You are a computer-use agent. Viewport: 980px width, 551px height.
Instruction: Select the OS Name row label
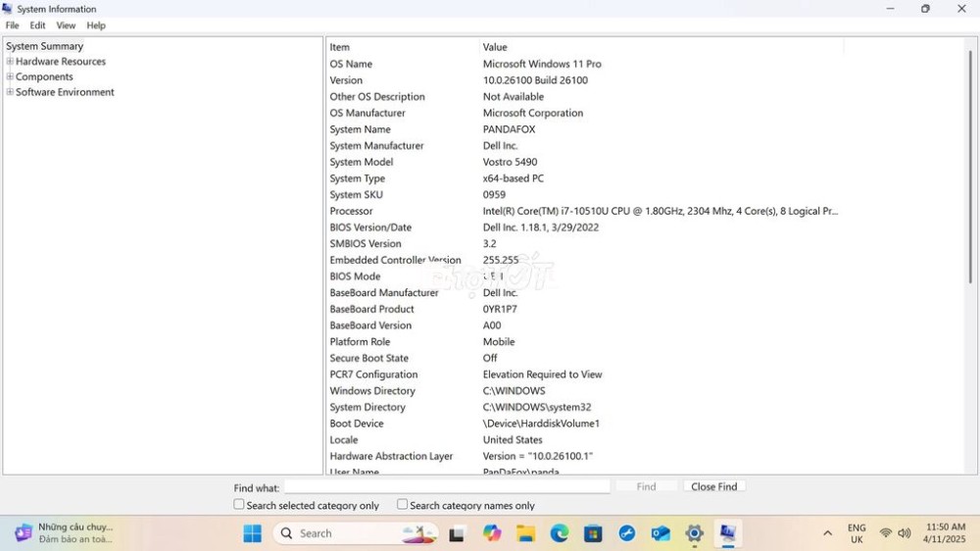pos(351,64)
